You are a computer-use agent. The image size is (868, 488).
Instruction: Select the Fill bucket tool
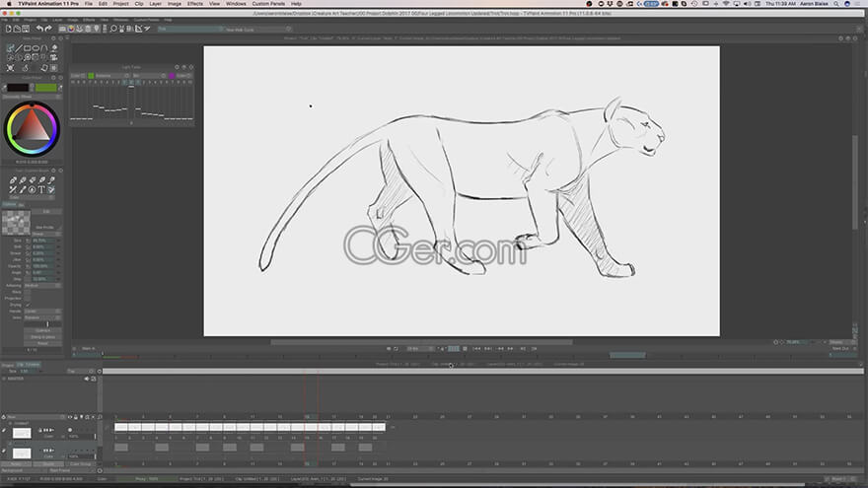click(x=53, y=48)
